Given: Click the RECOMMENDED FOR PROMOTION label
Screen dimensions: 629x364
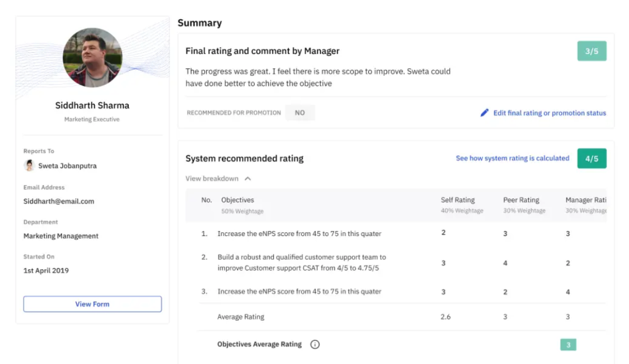Looking at the screenshot, I should point(234,112).
